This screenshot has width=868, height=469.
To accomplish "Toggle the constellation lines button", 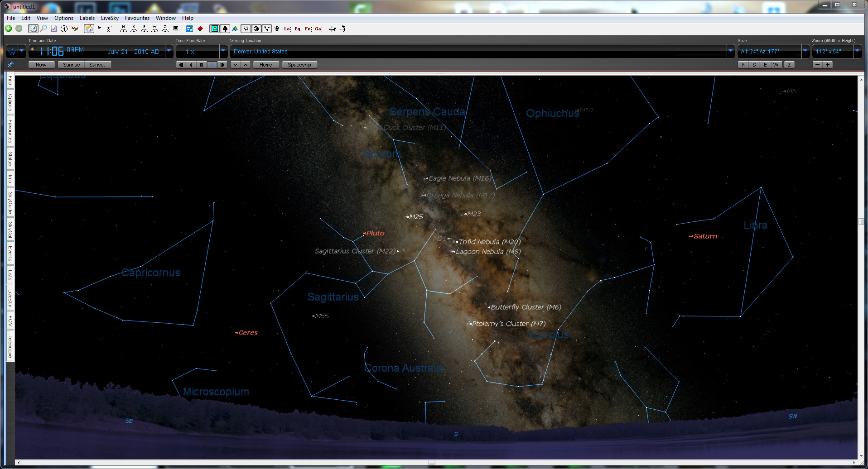I will click(x=266, y=29).
